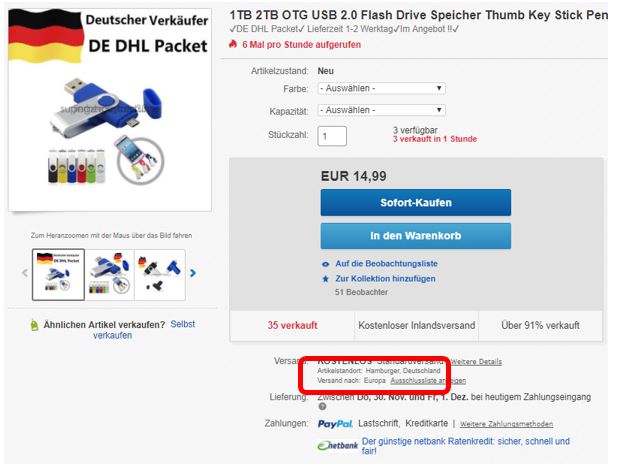Open the Kapazität dropdown
Screen dimensions: 617x469
pyautogui.click(x=381, y=110)
